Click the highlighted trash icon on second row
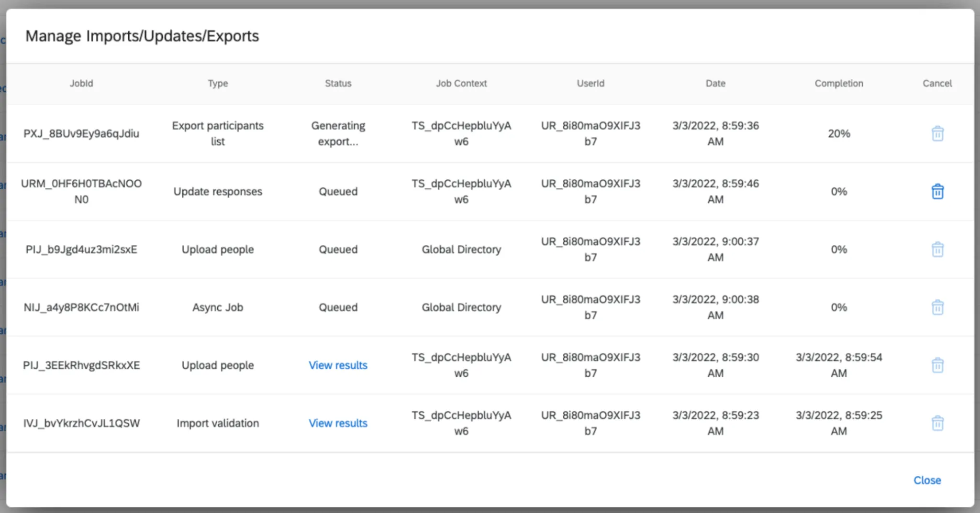The width and height of the screenshot is (980, 513). click(x=937, y=191)
